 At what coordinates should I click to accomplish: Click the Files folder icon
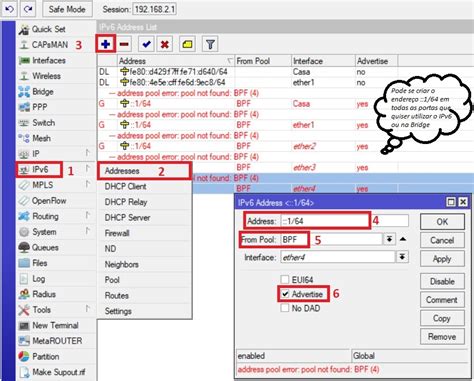(x=24, y=263)
